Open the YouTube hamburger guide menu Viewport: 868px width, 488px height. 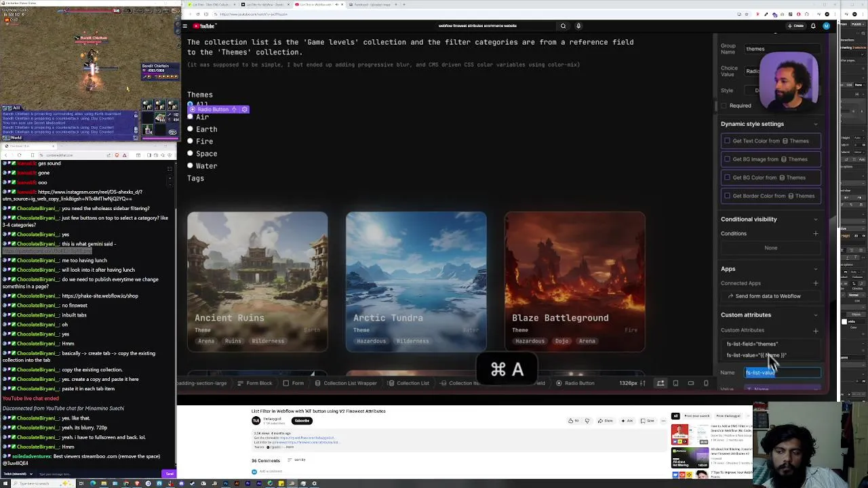(184, 26)
